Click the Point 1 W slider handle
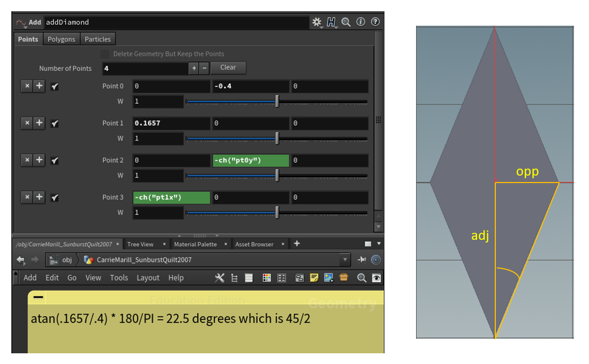 [x=277, y=139]
